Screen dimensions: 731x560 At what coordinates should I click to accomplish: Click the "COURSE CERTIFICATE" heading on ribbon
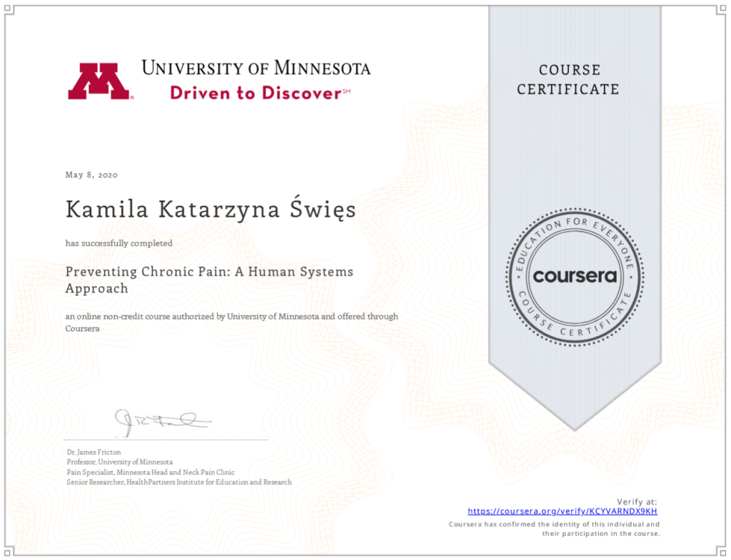pyautogui.click(x=569, y=79)
